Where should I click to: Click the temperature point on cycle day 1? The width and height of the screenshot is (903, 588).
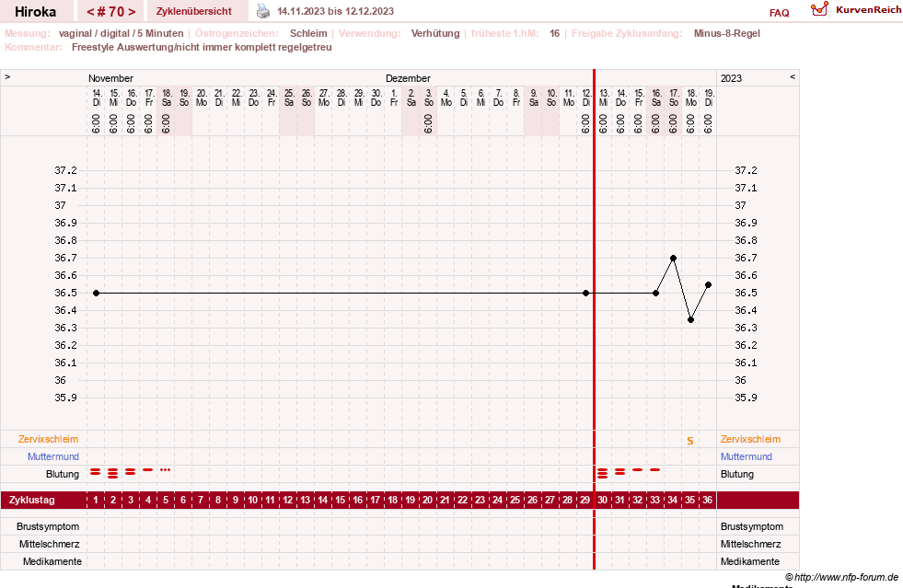tap(96, 294)
